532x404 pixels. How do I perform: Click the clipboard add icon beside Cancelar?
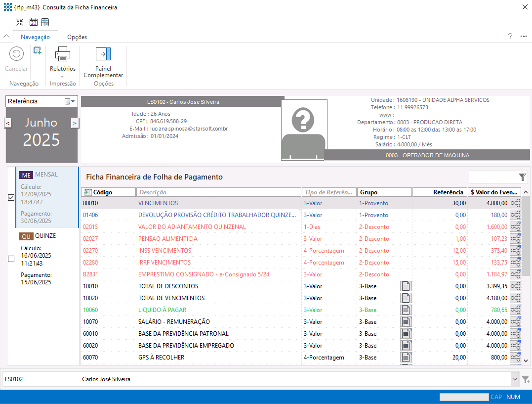point(37,50)
